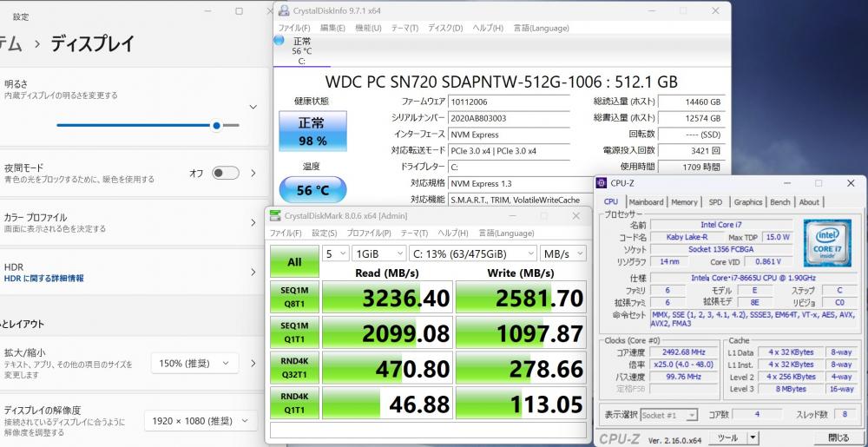Open the color profile (カラー プロファイル) row
Image resolution: width=868 pixels, height=447 pixels.
pos(135,222)
